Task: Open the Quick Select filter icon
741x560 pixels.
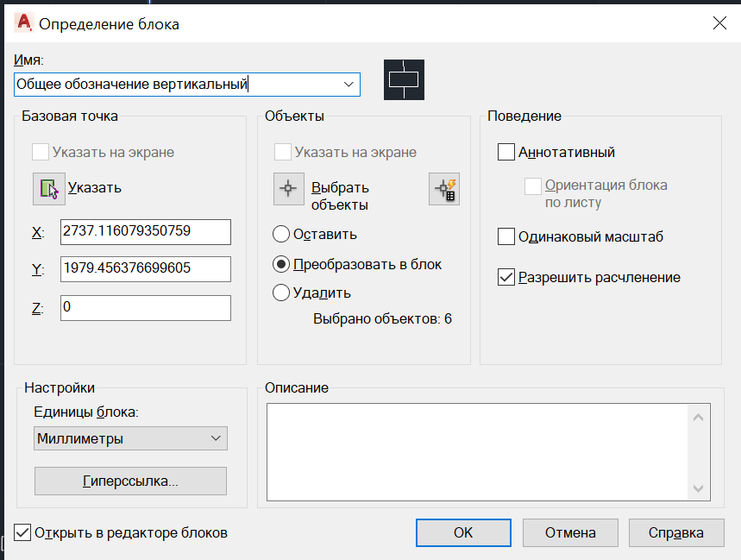Action: (x=444, y=189)
